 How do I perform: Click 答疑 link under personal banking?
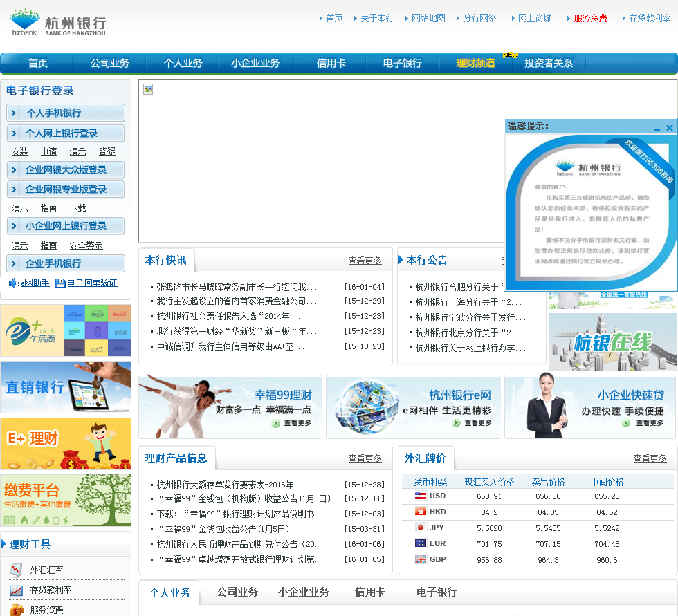pyautogui.click(x=107, y=151)
